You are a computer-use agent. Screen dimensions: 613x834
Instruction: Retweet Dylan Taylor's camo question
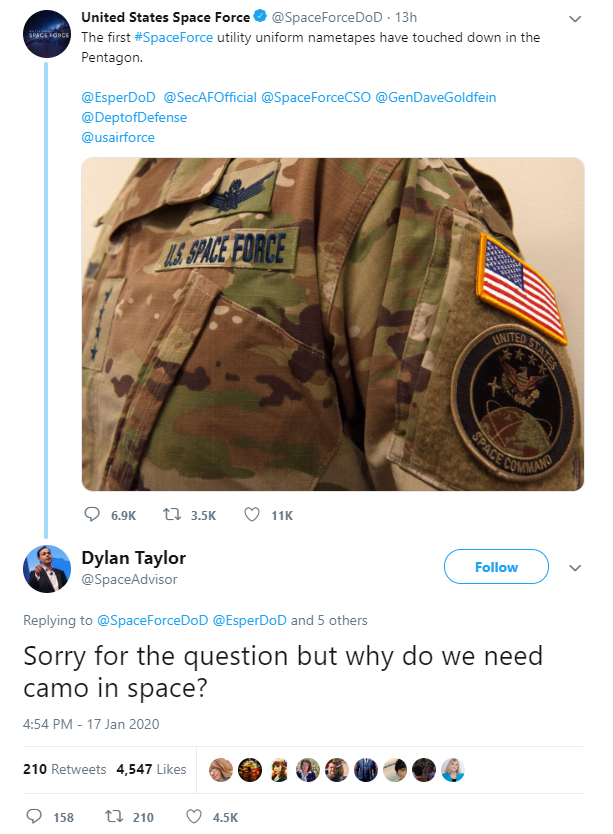[116, 817]
